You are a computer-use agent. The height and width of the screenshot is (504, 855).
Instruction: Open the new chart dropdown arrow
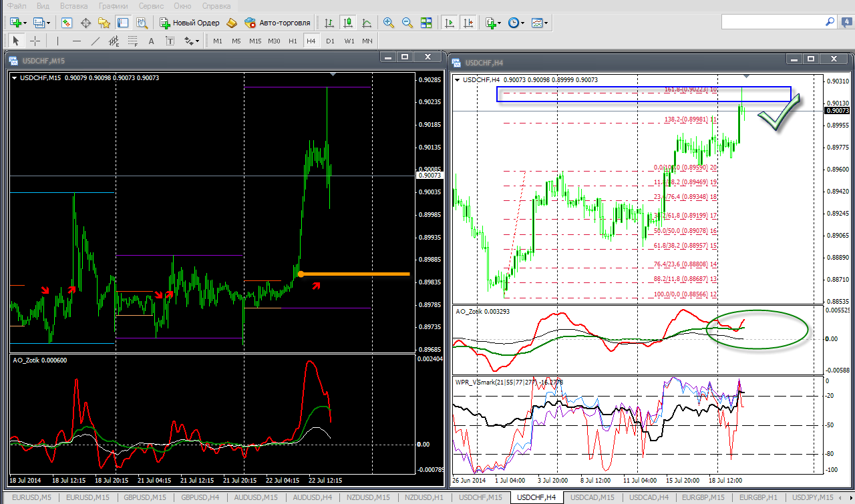click(x=25, y=23)
